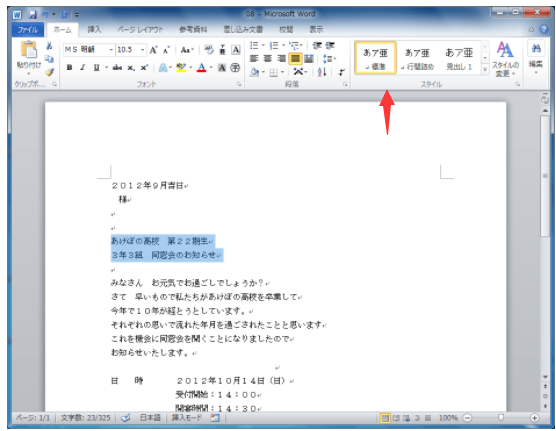
Task: Insert enclosed character with the circled icon
Action: 235,68
